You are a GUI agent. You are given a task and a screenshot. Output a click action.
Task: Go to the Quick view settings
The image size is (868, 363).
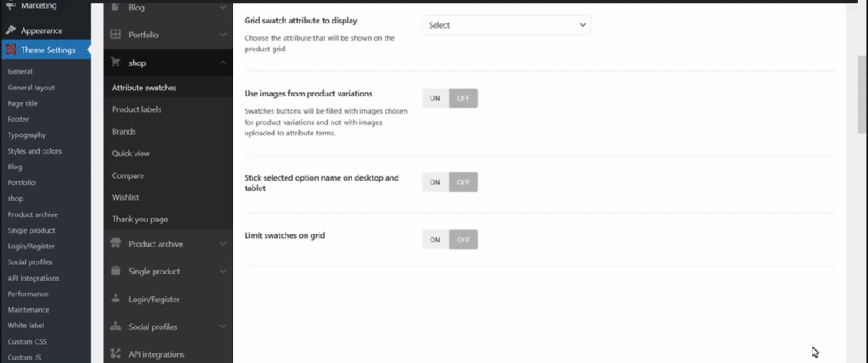(131, 154)
